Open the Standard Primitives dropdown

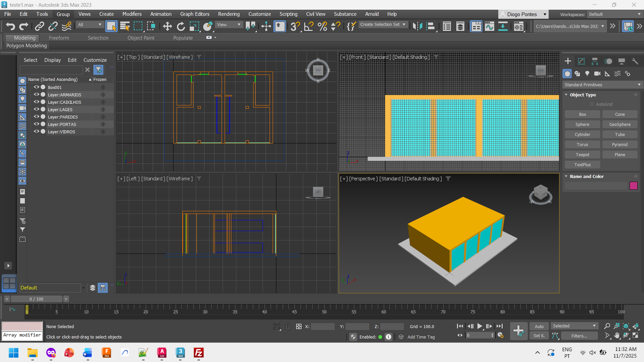point(602,85)
